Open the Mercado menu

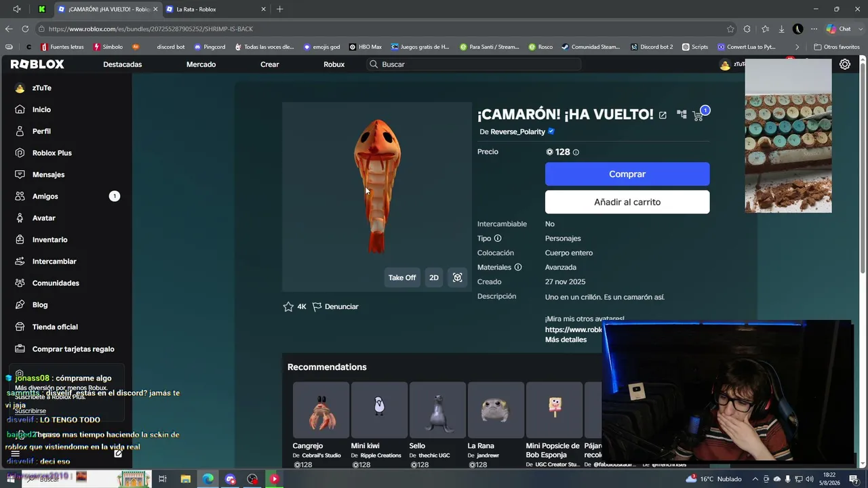click(201, 64)
